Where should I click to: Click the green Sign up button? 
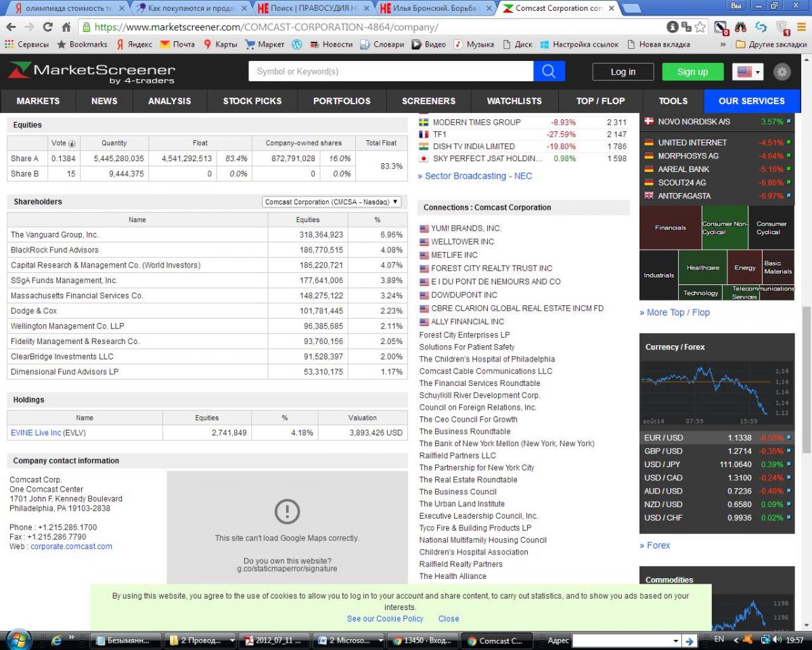(692, 72)
